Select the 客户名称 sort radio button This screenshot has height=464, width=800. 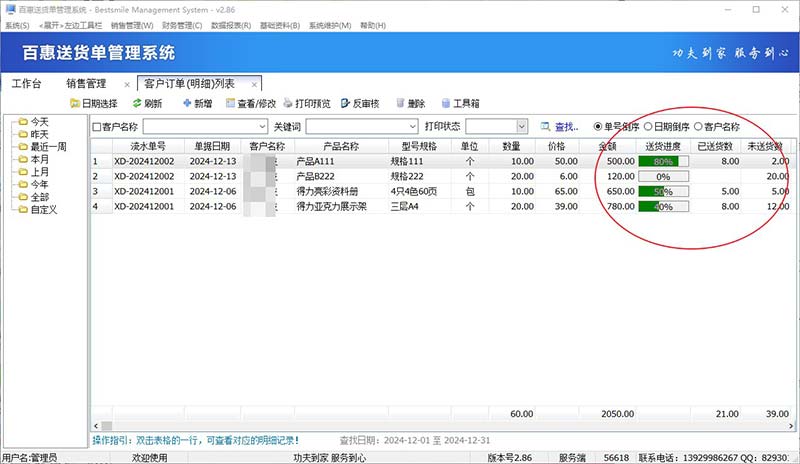[698, 127]
